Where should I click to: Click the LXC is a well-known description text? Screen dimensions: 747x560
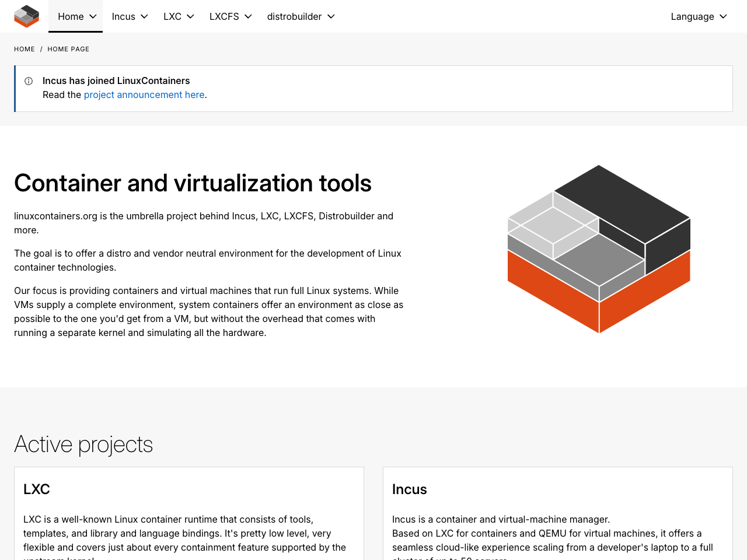tap(185, 537)
